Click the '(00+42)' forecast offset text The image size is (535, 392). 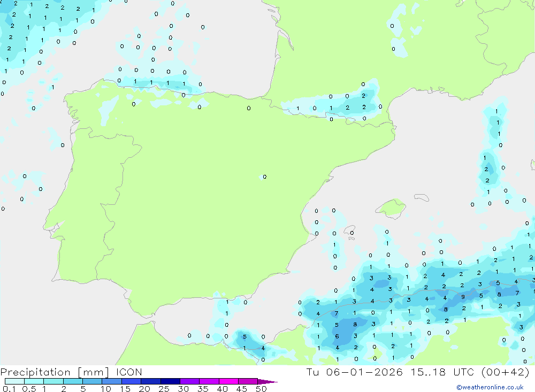pyautogui.click(x=506, y=372)
